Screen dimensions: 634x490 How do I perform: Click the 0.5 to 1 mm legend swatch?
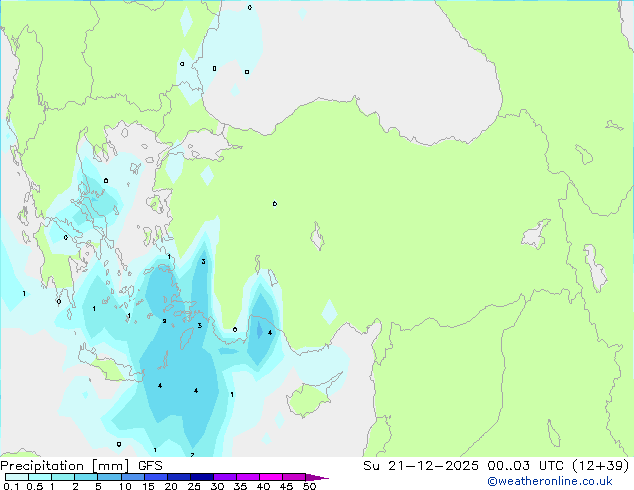point(40,477)
